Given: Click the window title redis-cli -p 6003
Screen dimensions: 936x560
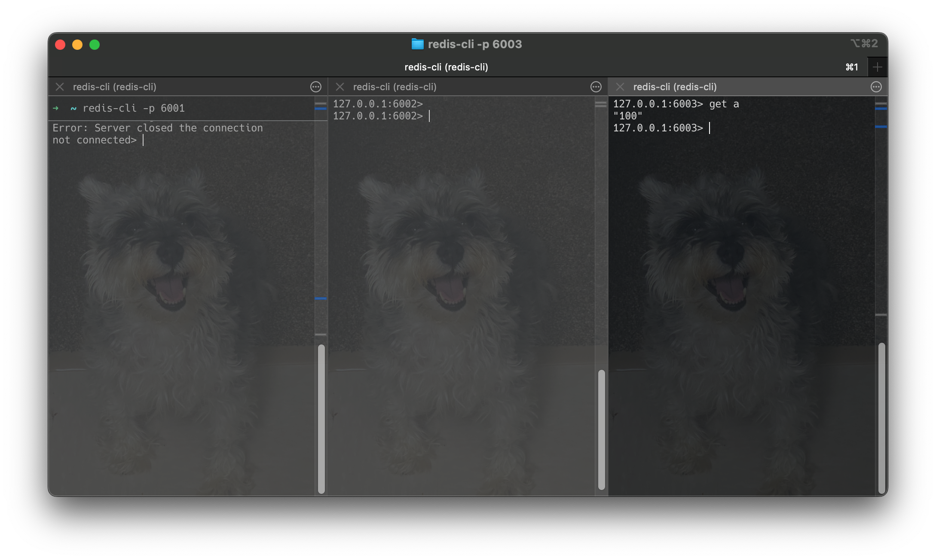Looking at the screenshot, I should [475, 43].
